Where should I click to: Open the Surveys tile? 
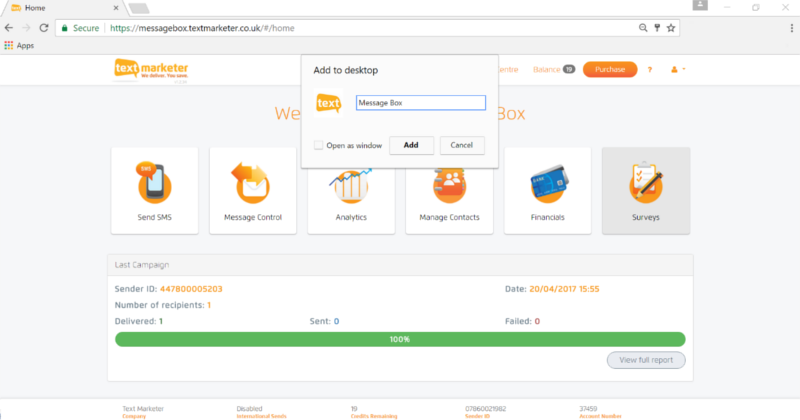coord(645,190)
